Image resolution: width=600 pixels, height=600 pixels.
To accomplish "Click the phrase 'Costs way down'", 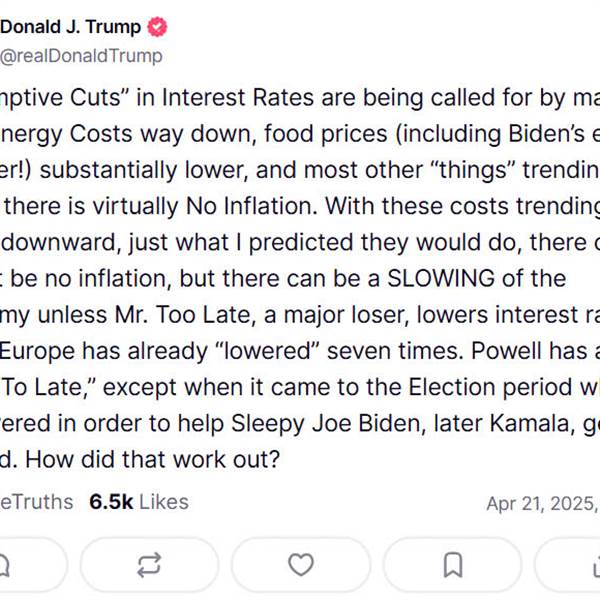I will pos(163,134).
